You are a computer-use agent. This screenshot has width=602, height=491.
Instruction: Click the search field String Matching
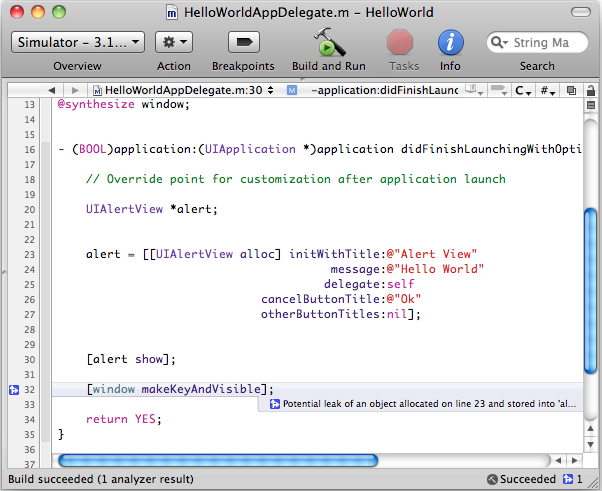tap(538, 42)
